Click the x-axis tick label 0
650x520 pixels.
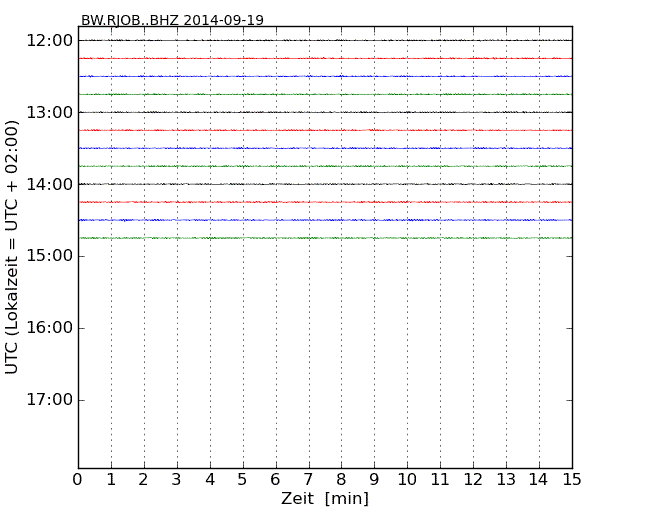[x=78, y=480]
